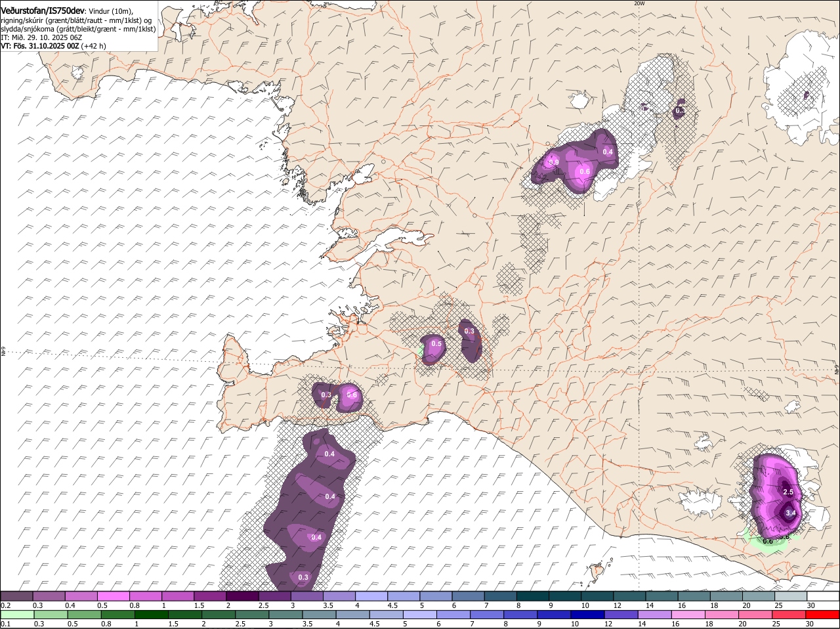Select the 0.8 magenta swatch in top legend row
The image size is (840, 629).
(x=146, y=596)
